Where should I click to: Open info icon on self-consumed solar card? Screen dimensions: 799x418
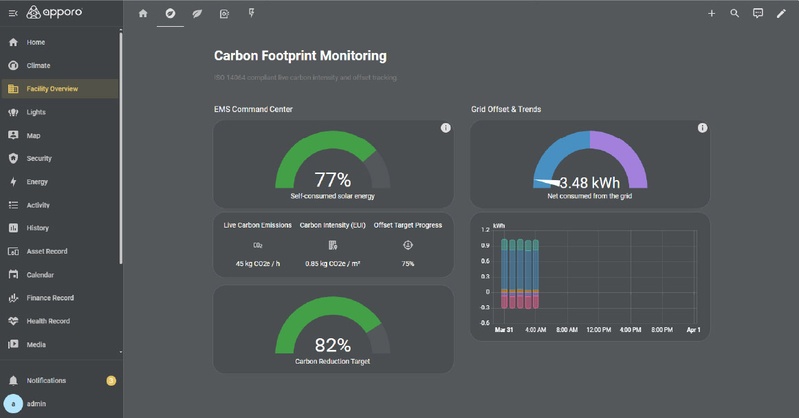tap(445, 128)
